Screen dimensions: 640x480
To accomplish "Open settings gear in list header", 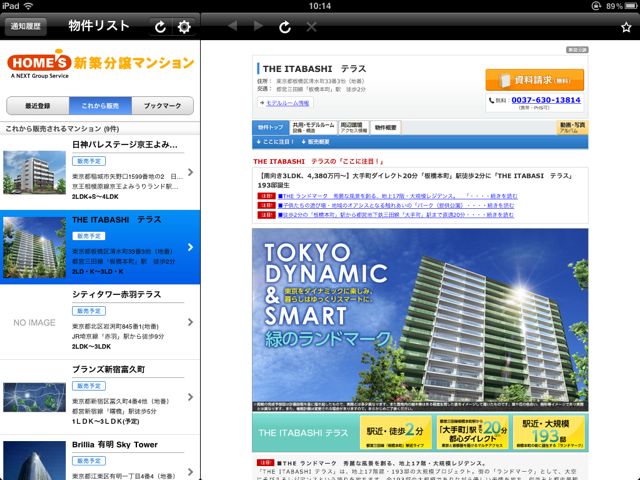I will [x=184, y=27].
